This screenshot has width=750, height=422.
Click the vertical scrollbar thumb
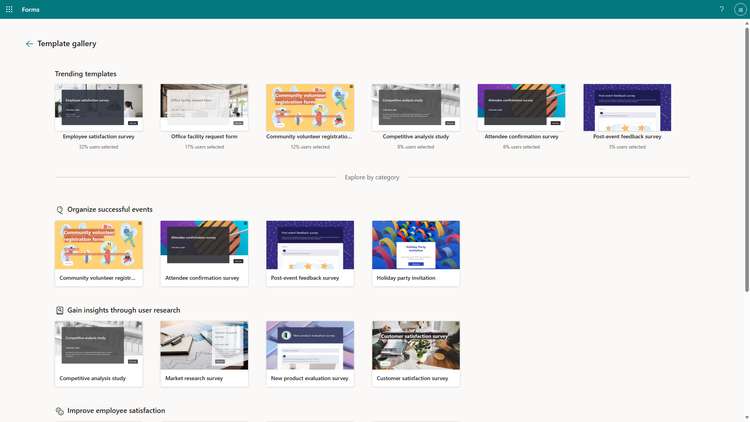747,159
